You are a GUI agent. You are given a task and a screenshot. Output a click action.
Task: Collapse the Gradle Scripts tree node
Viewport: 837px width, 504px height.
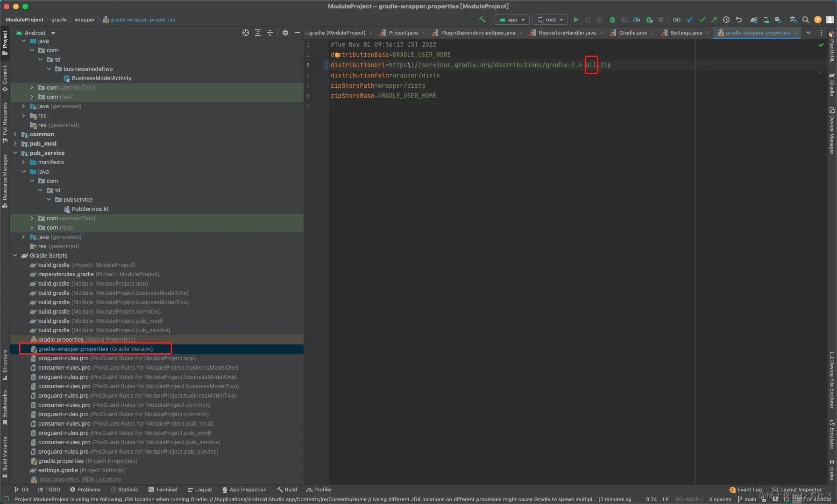(15, 256)
